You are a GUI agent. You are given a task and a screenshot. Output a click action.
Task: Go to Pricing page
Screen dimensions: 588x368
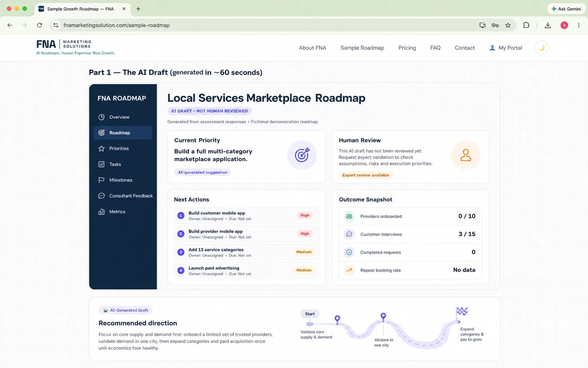coord(407,48)
